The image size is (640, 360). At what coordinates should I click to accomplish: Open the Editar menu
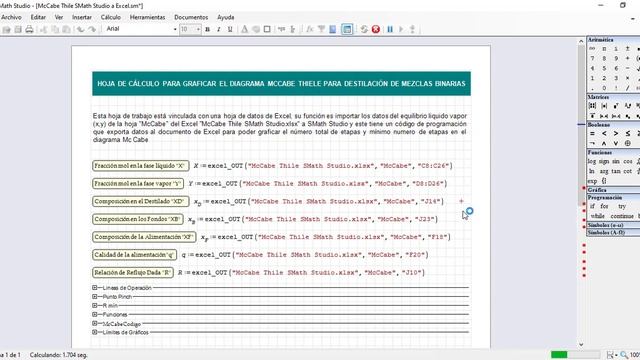pos(38,17)
